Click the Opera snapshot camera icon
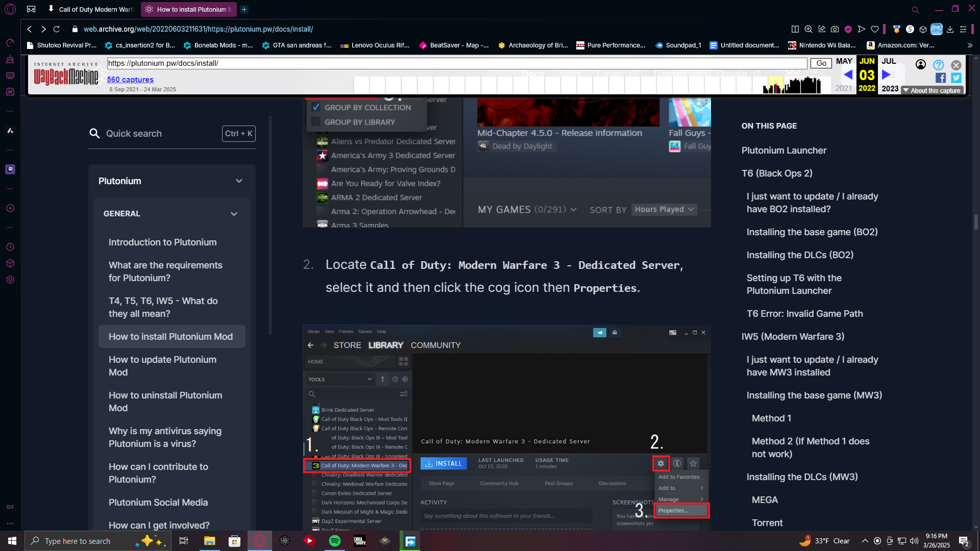 835,29
